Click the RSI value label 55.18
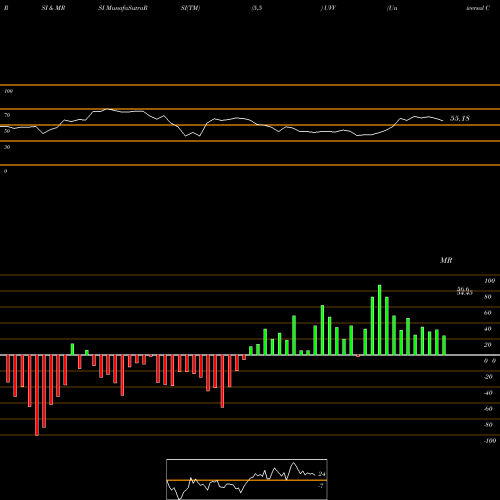 point(460,118)
